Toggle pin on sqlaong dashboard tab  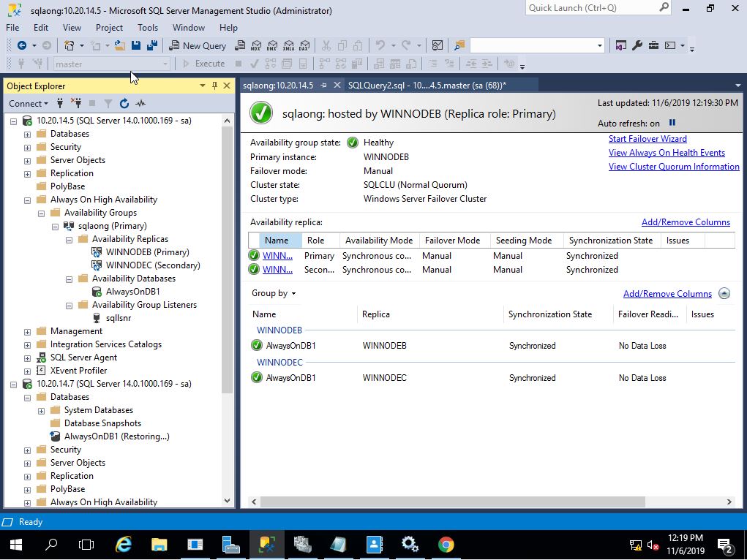coord(323,86)
